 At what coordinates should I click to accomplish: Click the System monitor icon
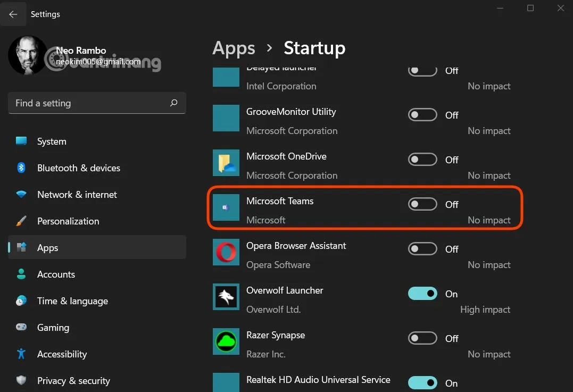21,140
